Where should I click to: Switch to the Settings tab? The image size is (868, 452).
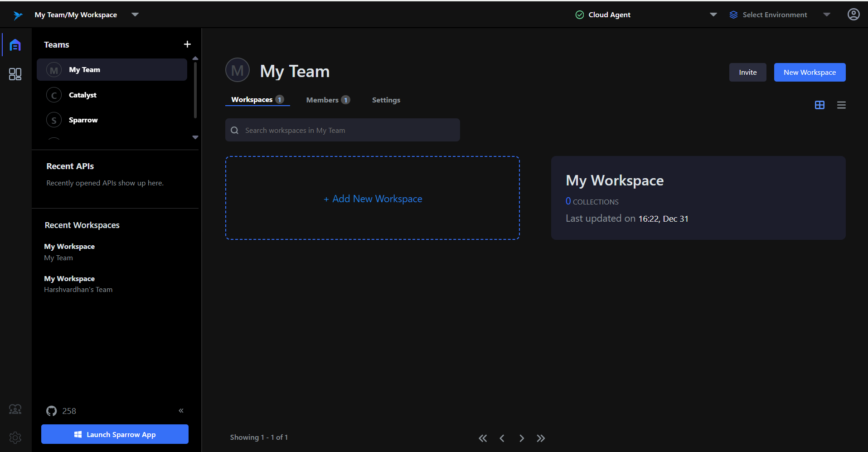(x=386, y=100)
